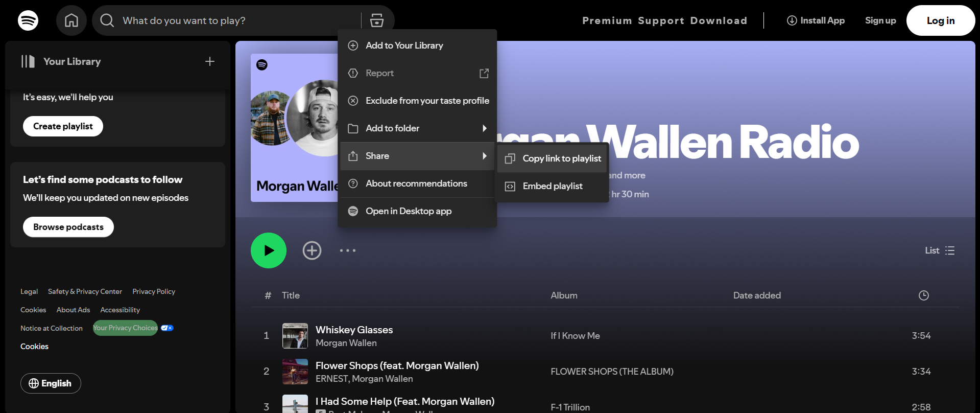Open the Whiskey Glasses track title

354,330
